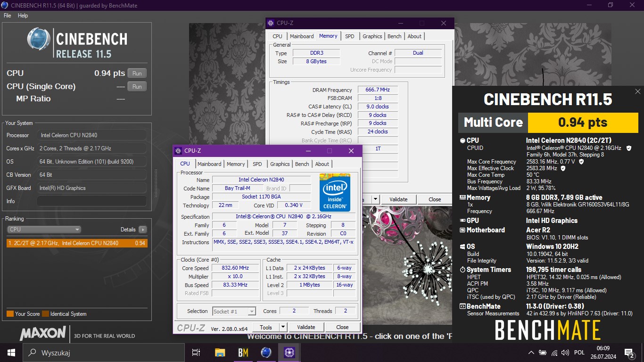Open the Tools dropdown arrow in front CPU-Z
Image resolution: width=644 pixels, height=362 pixels.
click(x=283, y=327)
